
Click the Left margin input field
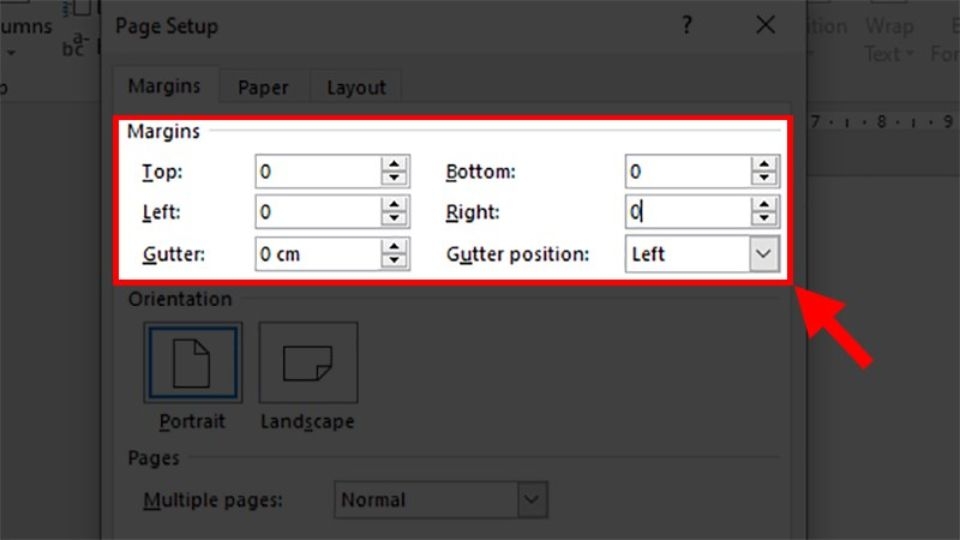pyautogui.click(x=317, y=212)
